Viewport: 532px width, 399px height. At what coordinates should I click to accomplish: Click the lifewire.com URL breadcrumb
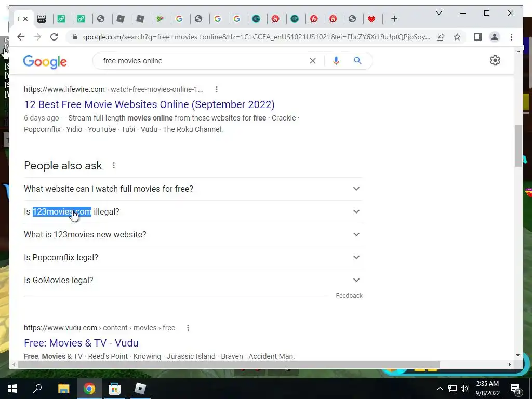coord(114,89)
